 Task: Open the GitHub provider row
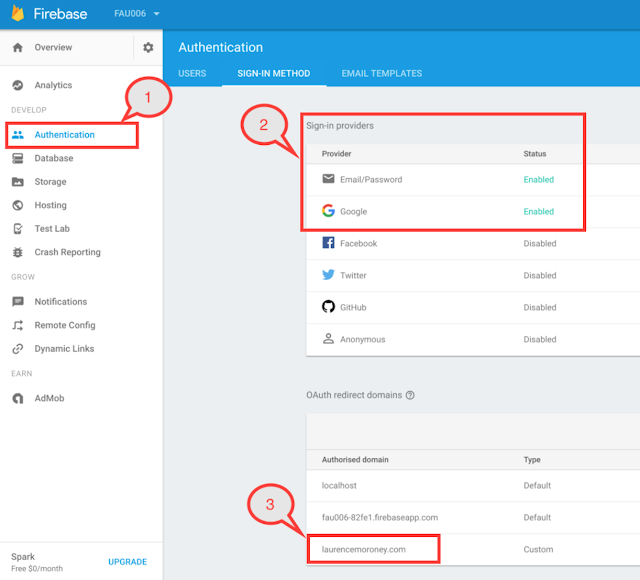coord(473,307)
